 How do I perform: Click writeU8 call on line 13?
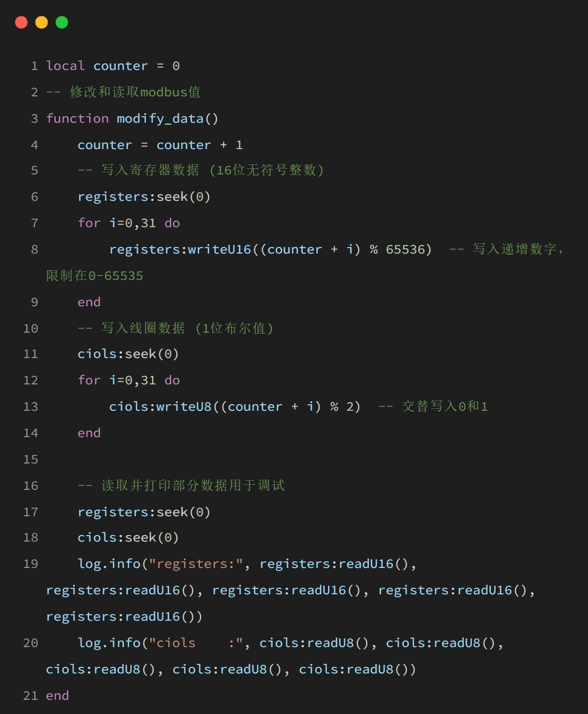183,407
